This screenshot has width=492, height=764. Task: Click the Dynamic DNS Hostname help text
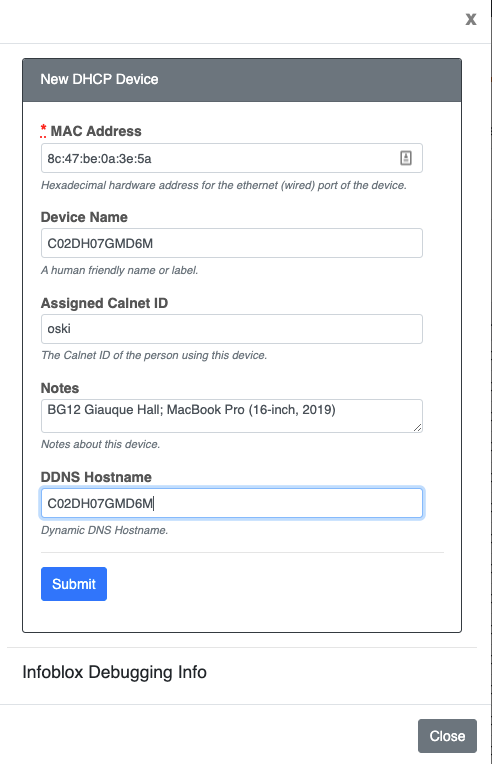pos(104,530)
